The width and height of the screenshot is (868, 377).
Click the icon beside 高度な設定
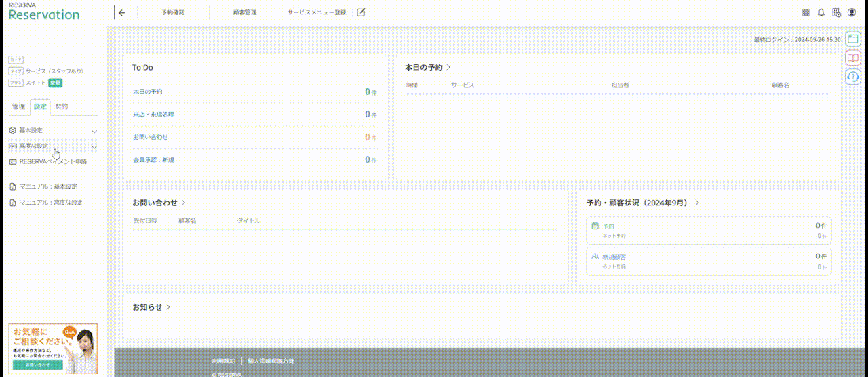(13, 146)
